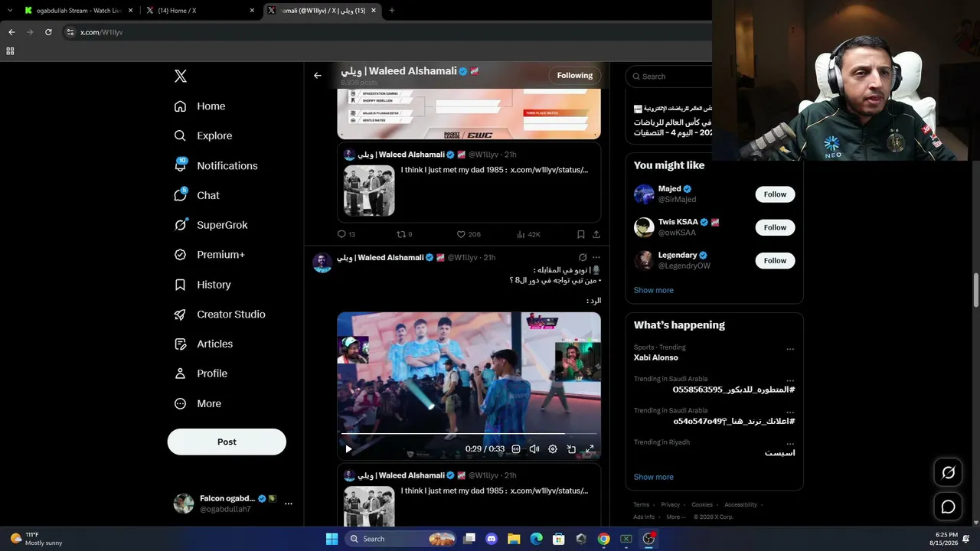Image resolution: width=980 pixels, height=551 pixels.
Task: Open account options for Falcon ogabdullah
Action: click(x=289, y=504)
